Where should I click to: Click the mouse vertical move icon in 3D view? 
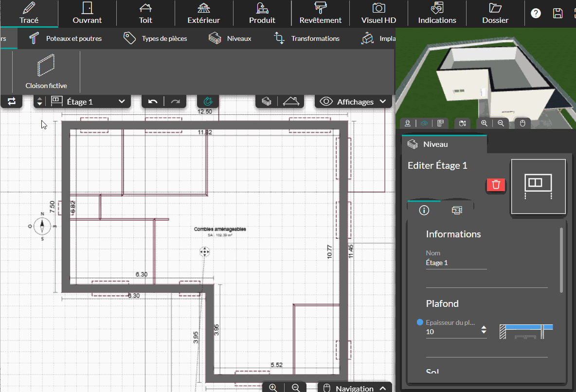(463, 124)
